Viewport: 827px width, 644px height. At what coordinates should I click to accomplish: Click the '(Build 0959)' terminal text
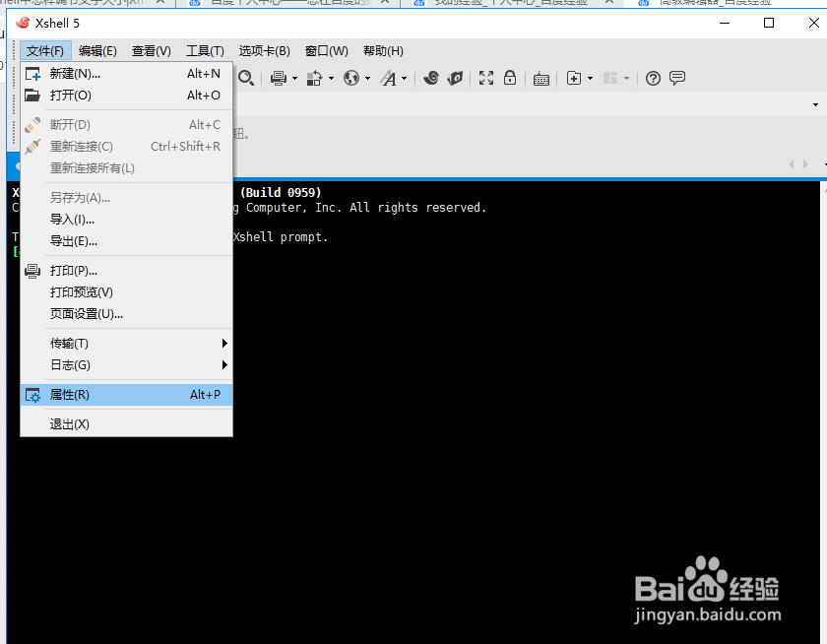click(281, 193)
